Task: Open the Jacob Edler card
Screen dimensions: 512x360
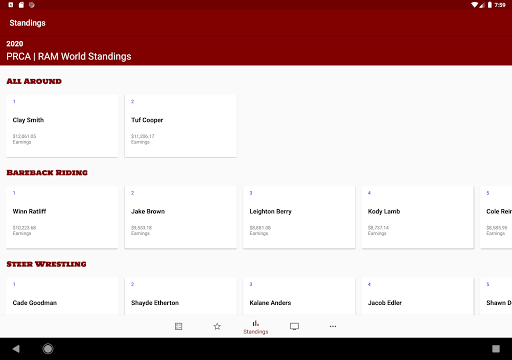Action: pos(418,296)
